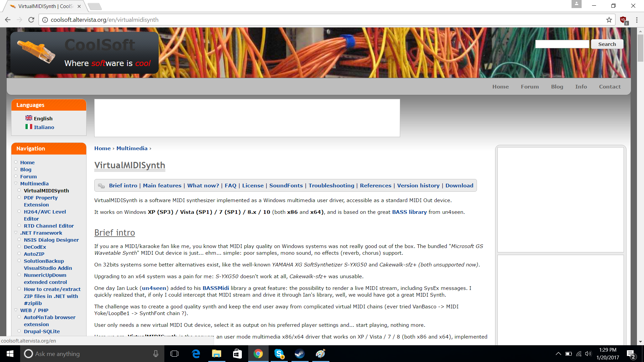This screenshot has height=362, width=644.
Task: Open Chrome's three-dot menu
Action: click(637, 20)
